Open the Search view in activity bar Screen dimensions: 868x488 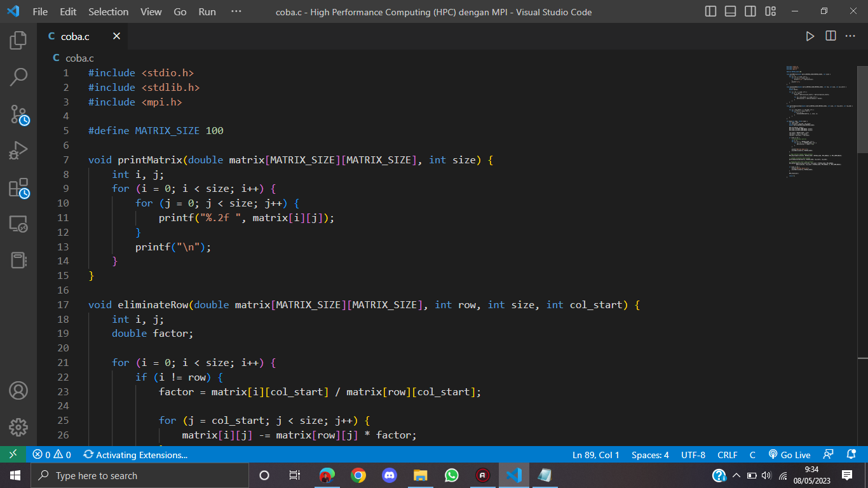18,78
